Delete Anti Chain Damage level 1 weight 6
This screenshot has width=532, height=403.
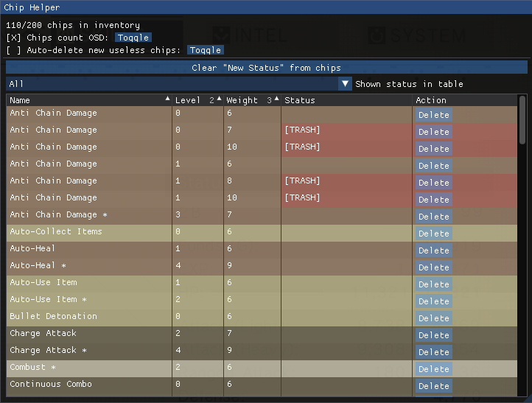(x=433, y=166)
